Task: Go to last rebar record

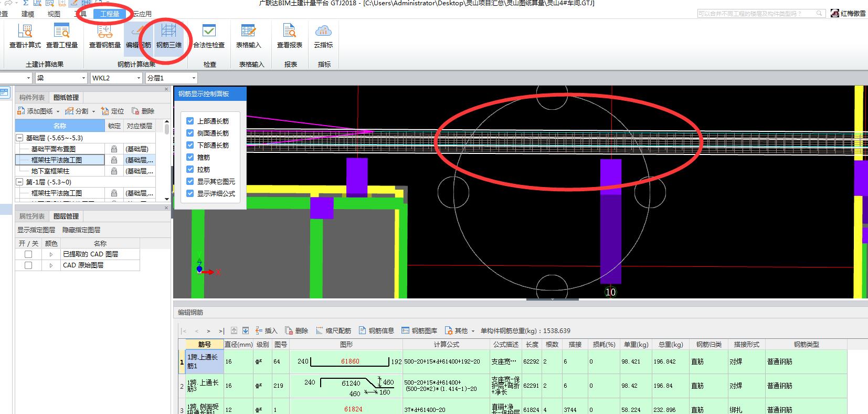Action: tap(221, 331)
